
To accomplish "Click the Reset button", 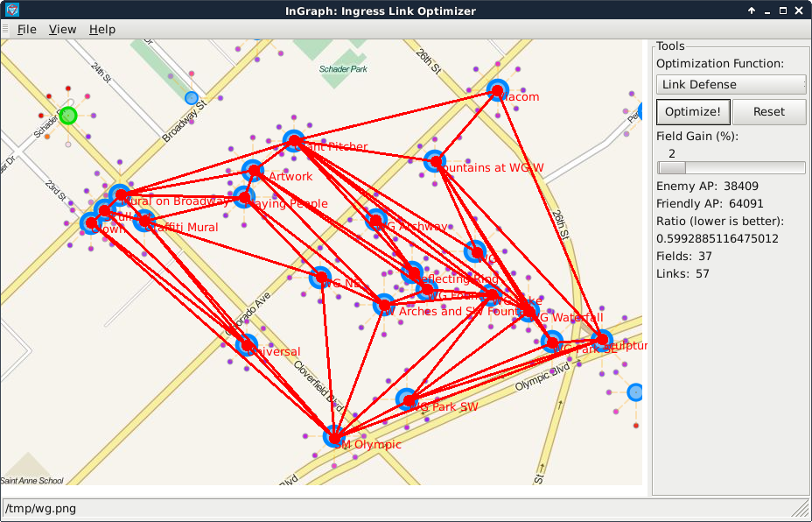I will click(x=769, y=111).
